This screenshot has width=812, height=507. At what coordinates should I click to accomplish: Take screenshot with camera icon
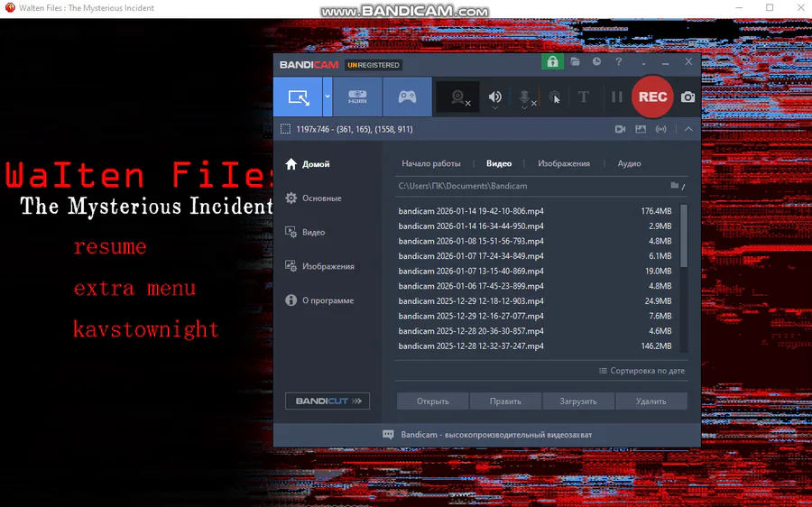[x=687, y=97]
